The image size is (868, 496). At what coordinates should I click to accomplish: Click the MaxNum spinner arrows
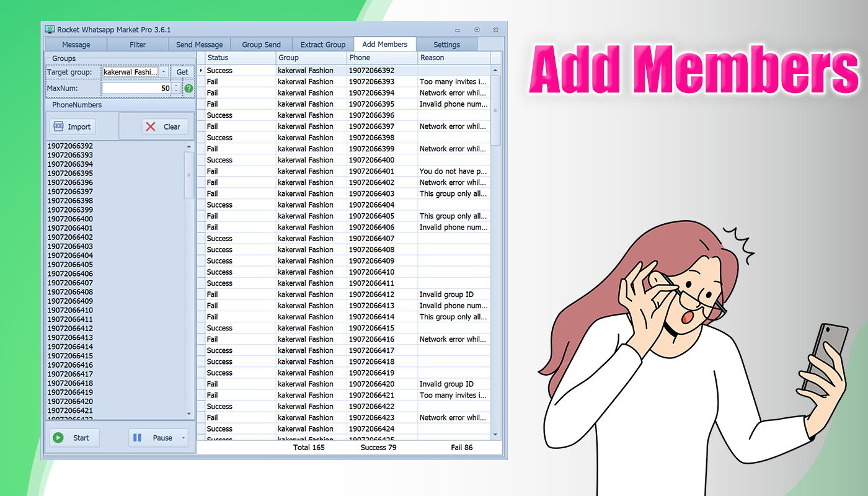[x=177, y=88]
